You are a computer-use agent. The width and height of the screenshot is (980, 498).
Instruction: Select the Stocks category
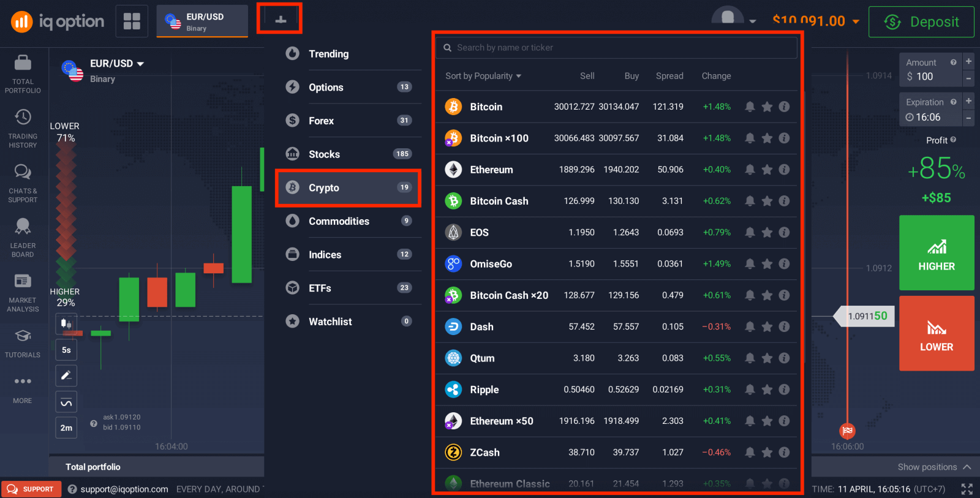tap(349, 154)
